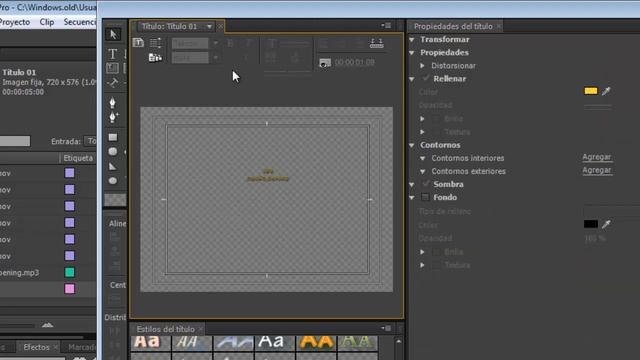Image resolution: width=640 pixels, height=360 pixels.
Task: Close the Efectos tab
Action: point(55,347)
